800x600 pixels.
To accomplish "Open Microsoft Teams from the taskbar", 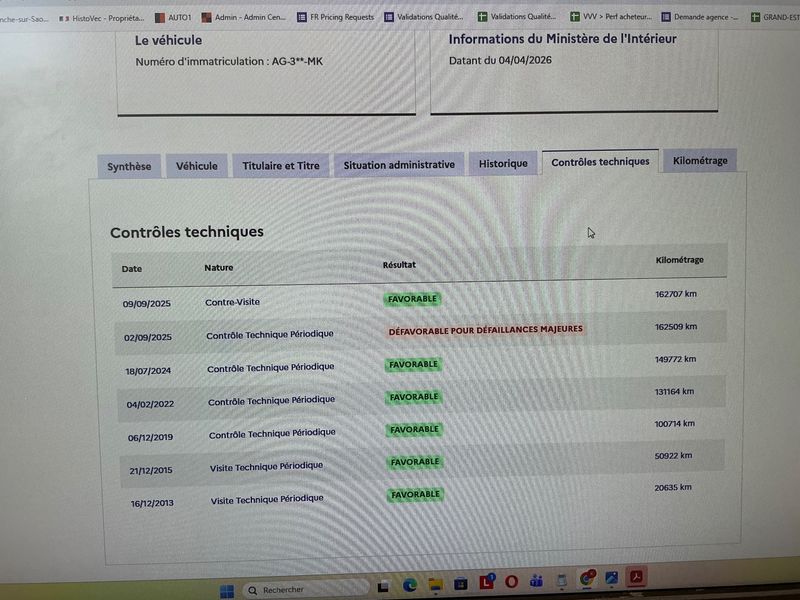I will (536, 580).
